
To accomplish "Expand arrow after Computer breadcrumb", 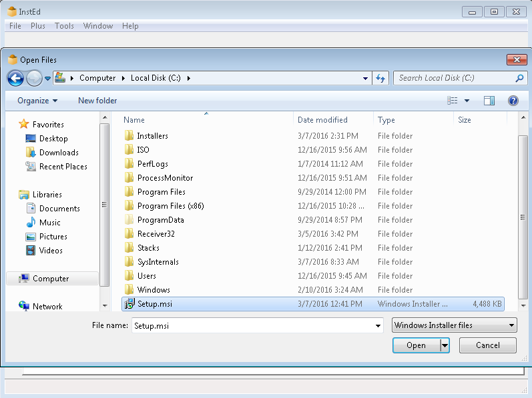I will click(x=123, y=78).
